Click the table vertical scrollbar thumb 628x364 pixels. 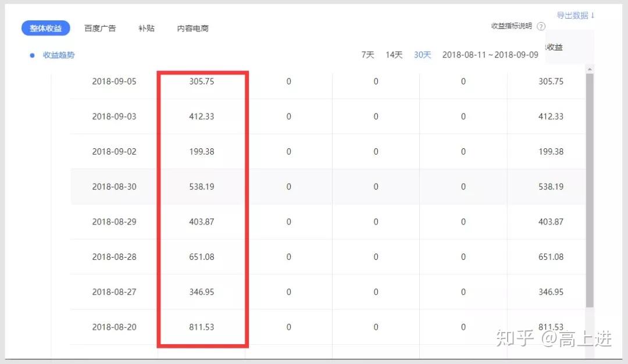[590, 190]
